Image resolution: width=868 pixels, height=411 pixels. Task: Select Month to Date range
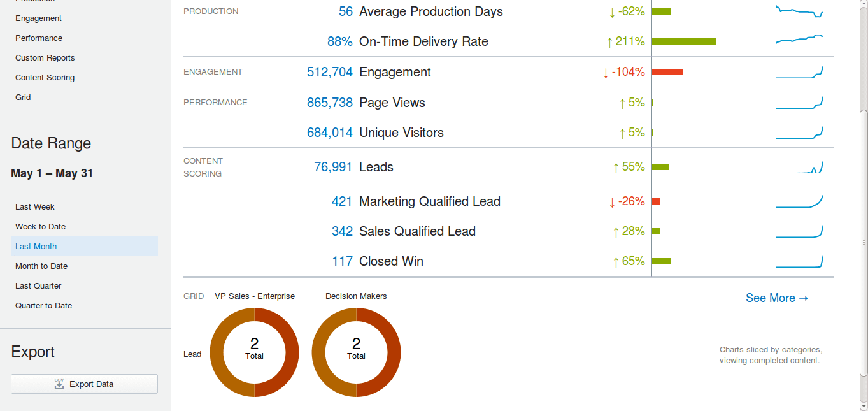pyautogui.click(x=41, y=266)
